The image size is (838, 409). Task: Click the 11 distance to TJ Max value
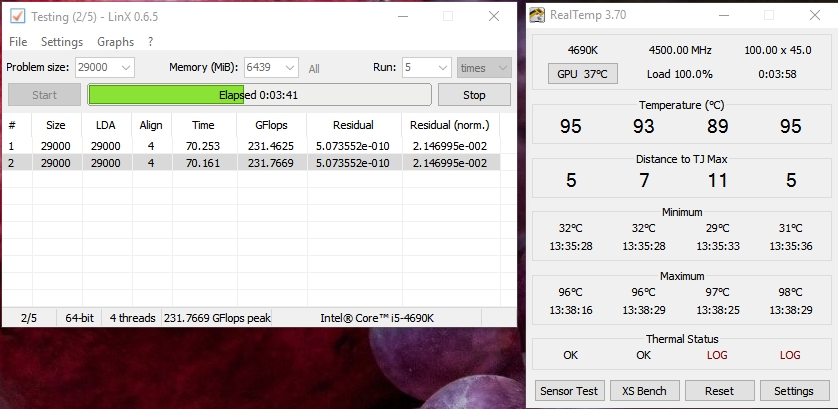[x=717, y=180]
